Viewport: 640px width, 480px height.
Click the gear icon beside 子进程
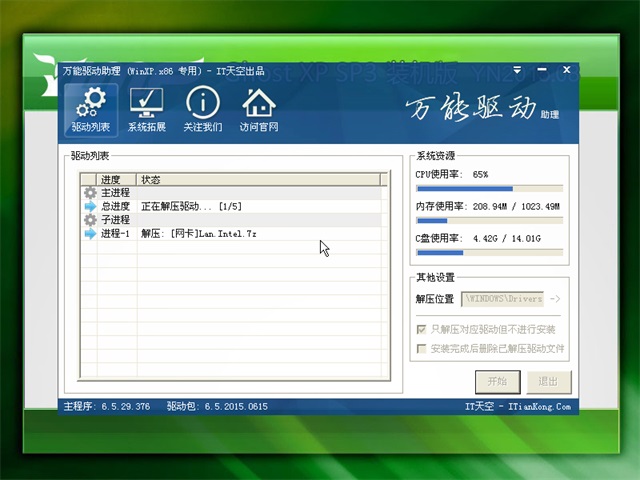click(90, 219)
